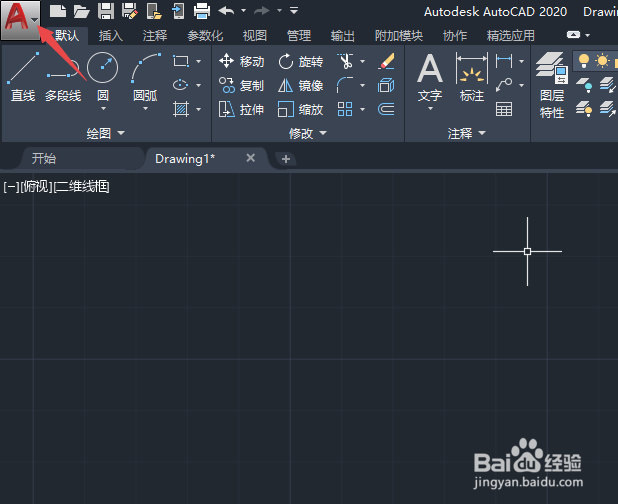This screenshot has height=504, width=618.
Task: Select the rectangular array tool
Action: [x=345, y=109]
